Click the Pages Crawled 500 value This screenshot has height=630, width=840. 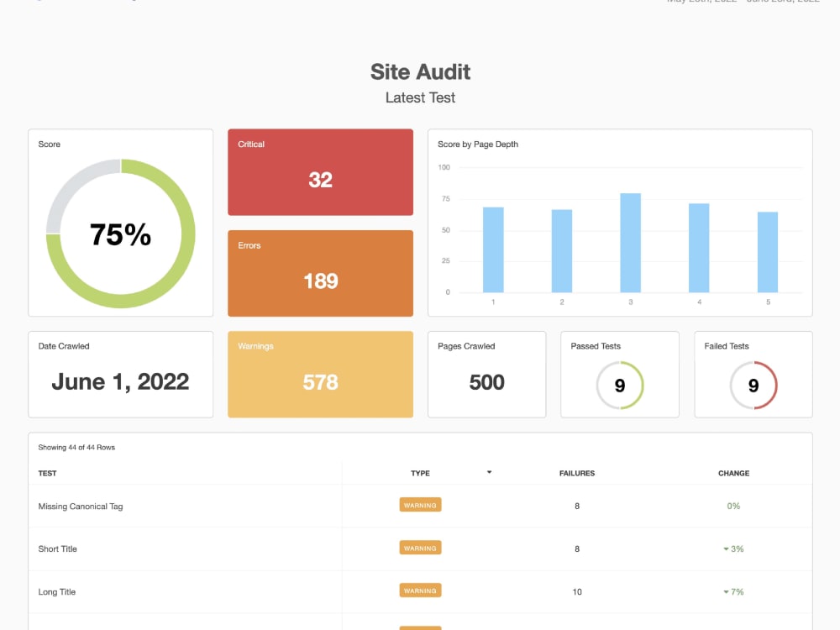click(x=486, y=382)
